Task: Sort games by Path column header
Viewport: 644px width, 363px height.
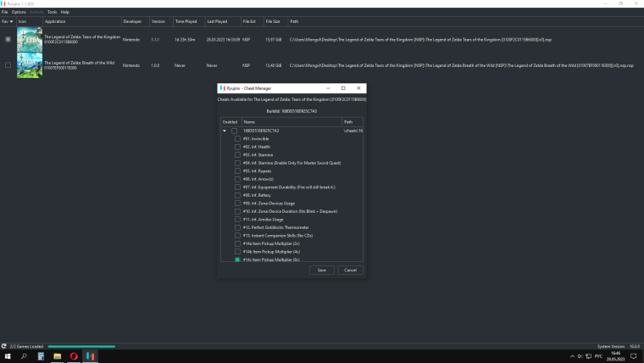Action: point(466,21)
